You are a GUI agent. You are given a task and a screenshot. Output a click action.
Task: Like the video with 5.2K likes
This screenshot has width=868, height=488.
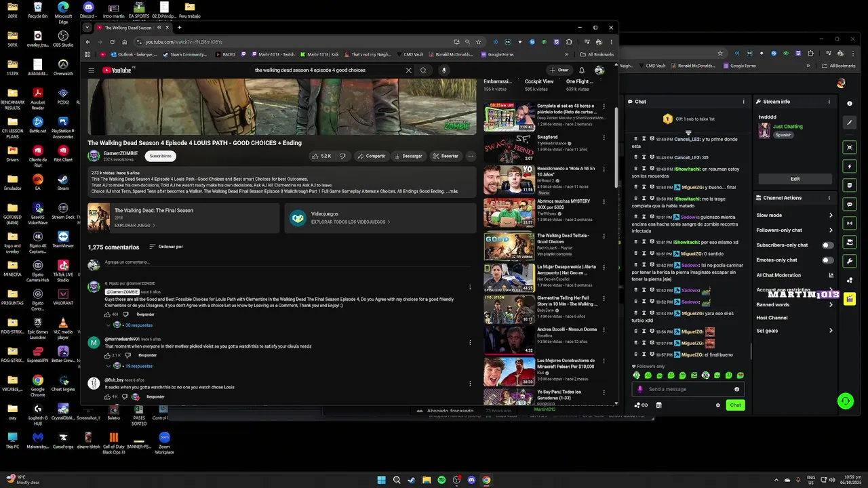click(322, 156)
